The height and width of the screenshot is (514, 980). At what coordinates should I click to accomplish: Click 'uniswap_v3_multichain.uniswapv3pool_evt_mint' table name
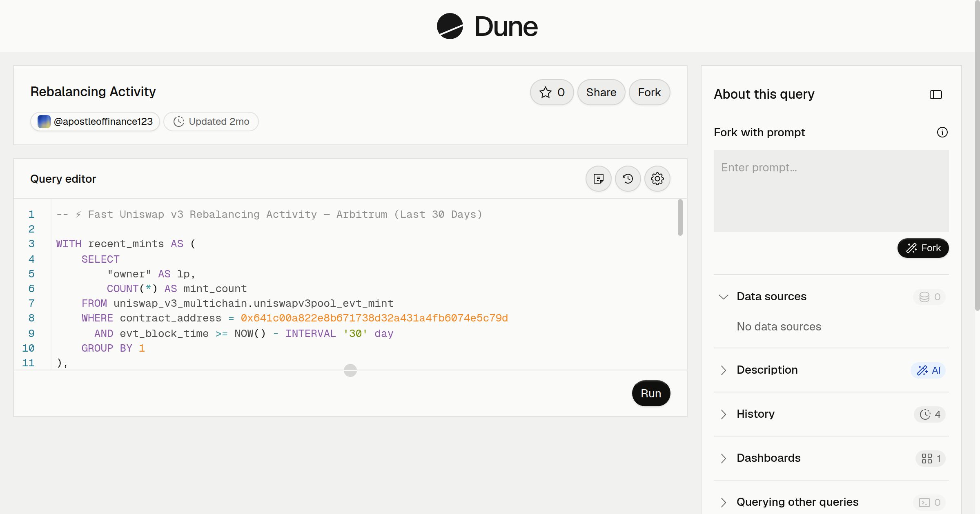[254, 304]
